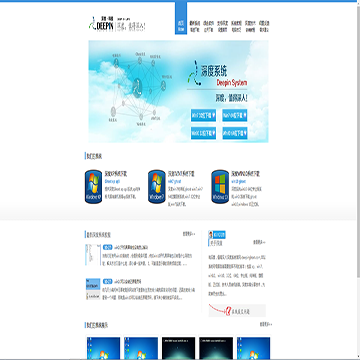This screenshot has width=360, height=360.
Task: Click the Windows 7 badge icon
Action: (x=157, y=187)
